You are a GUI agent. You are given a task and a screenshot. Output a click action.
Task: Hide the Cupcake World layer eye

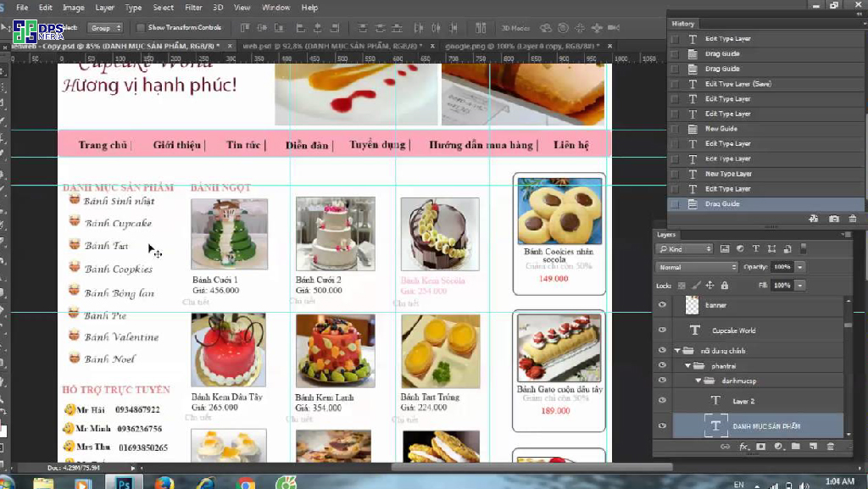662,330
